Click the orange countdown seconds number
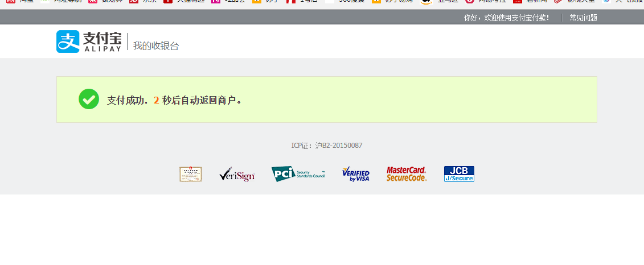 pos(156,101)
